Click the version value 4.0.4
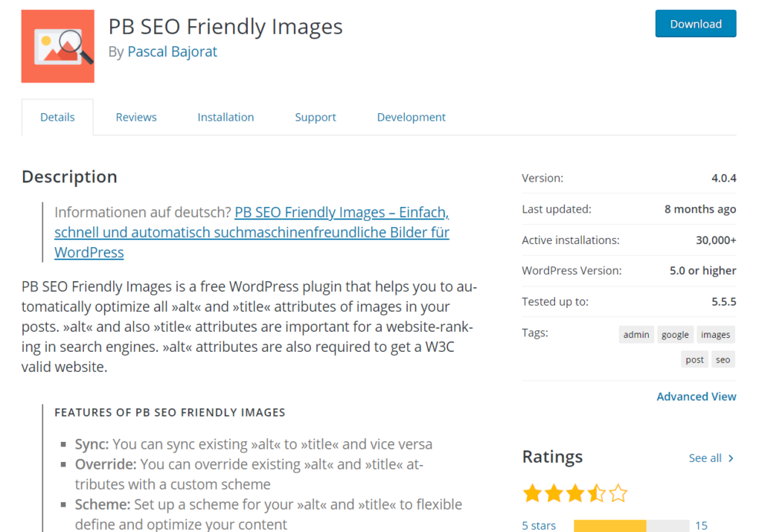The image size is (762, 532). [x=723, y=179]
